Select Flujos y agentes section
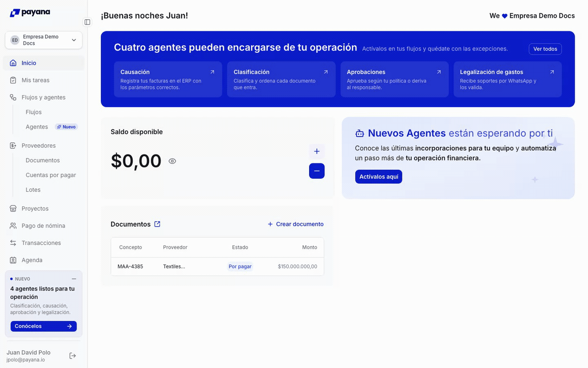 [x=44, y=97]
